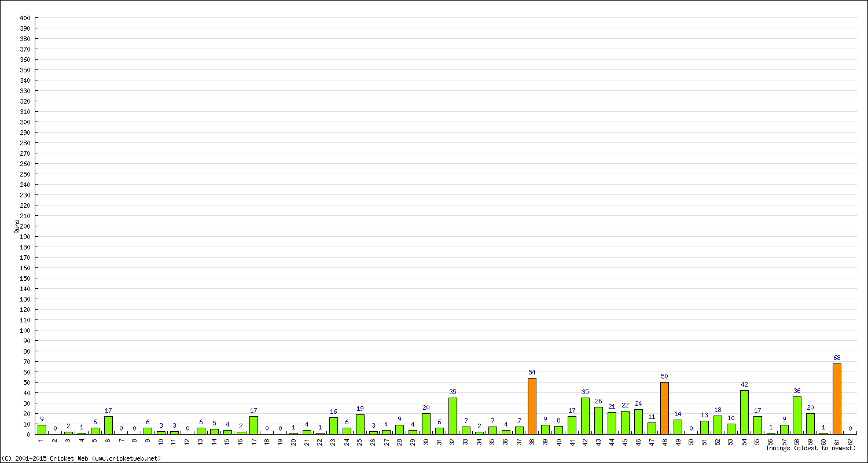Click the value label 0 above innings 62
The width and height of the screenshot is (868, 463).
tap(850, 428)
